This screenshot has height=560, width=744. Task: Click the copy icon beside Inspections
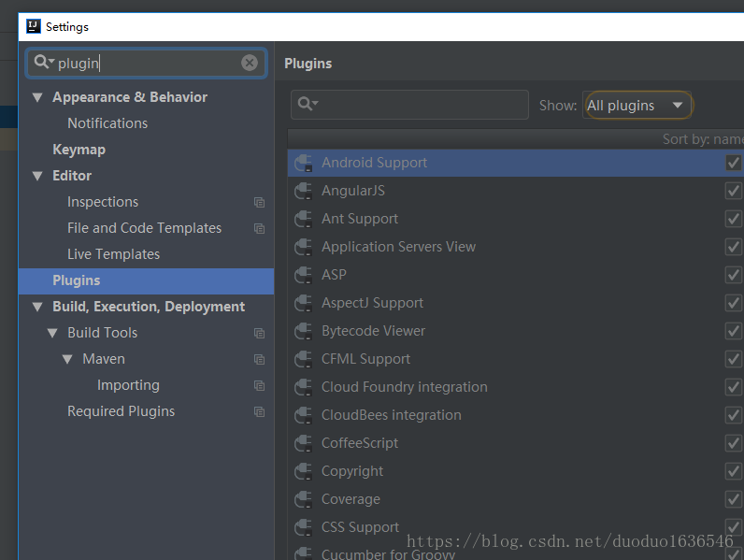pyautogui.click(x=259, y=202)
